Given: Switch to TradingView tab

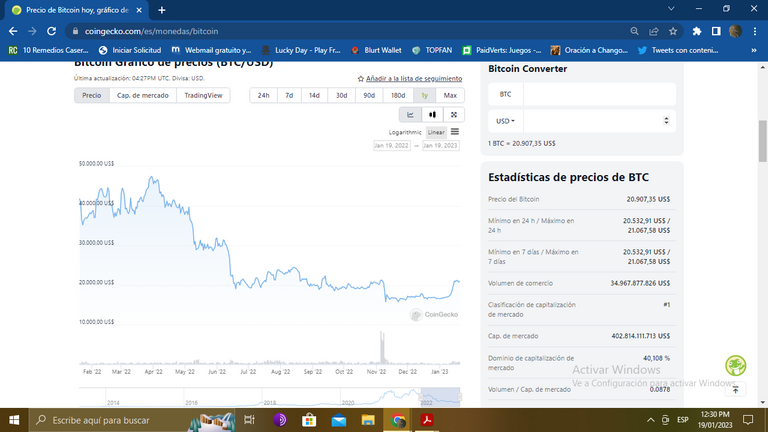Looking at the screenshot, I should (203, 96).
